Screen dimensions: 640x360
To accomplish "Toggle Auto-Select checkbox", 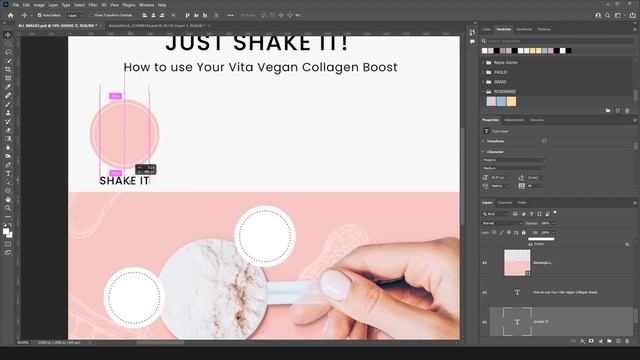I will 40,15.
